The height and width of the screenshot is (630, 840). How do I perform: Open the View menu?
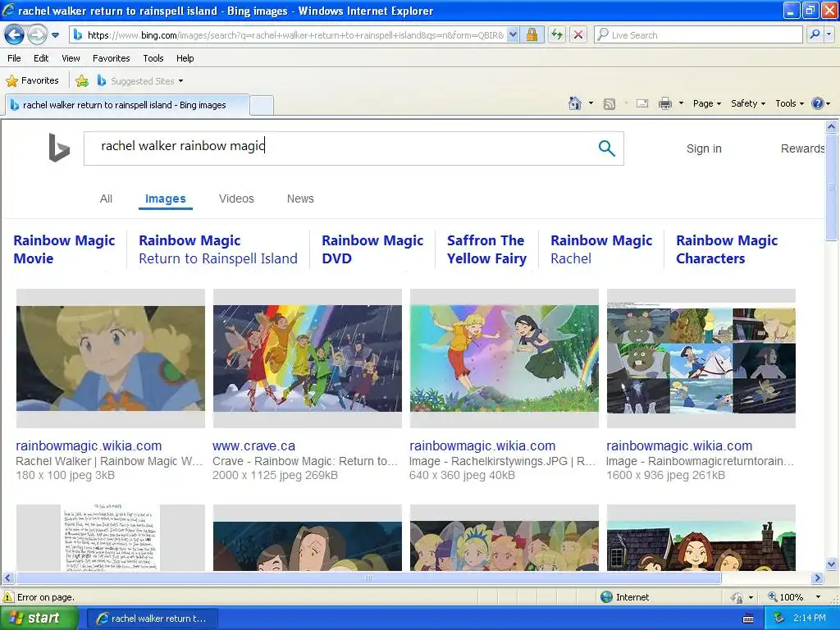pos(71,58)
